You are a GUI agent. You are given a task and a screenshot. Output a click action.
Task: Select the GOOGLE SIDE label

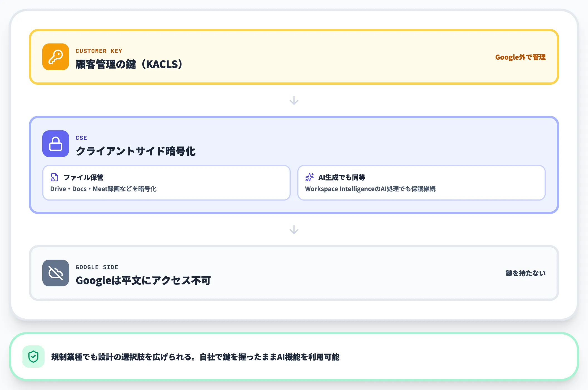97,267
